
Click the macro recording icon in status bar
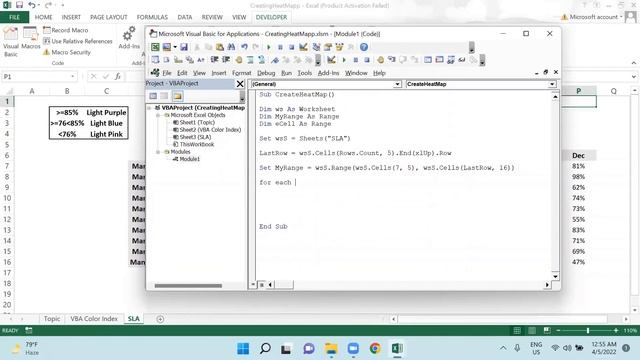tap(29, 330)
